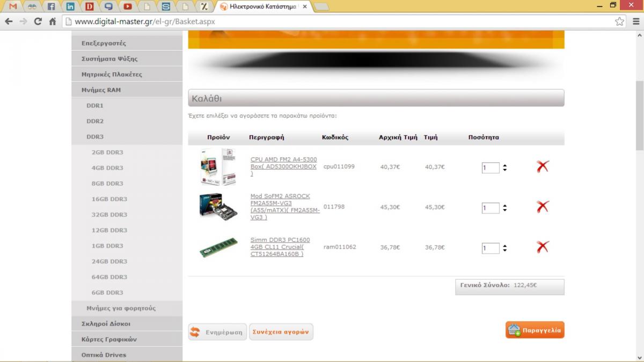Go back to previous page
644x362 pixels.
[9, 22]
